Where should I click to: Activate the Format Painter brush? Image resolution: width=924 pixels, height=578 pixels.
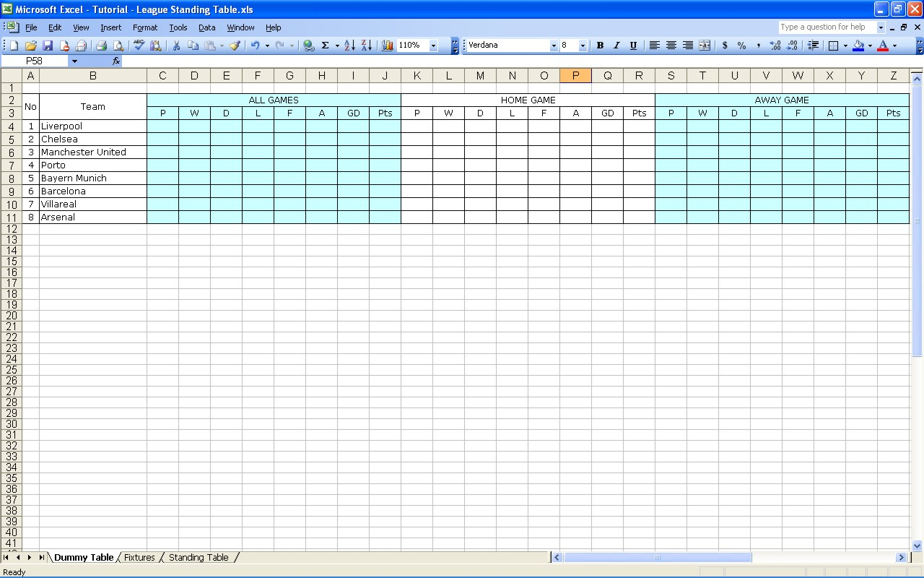[x=235, y=46]
